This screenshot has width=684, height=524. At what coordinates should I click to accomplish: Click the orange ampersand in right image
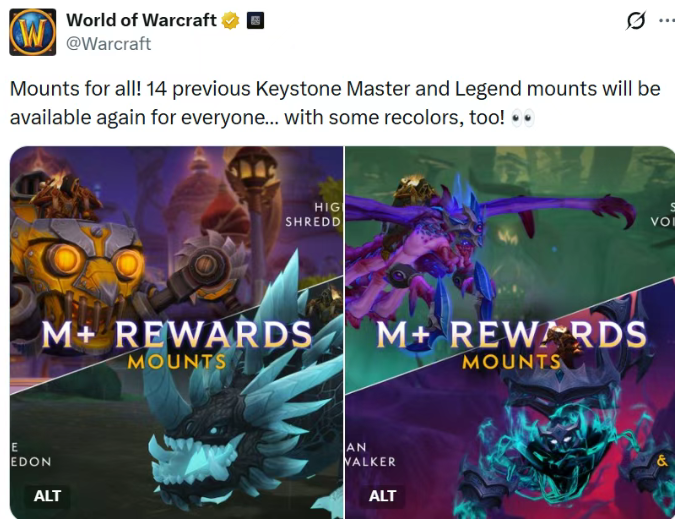(x=662, y=461)
